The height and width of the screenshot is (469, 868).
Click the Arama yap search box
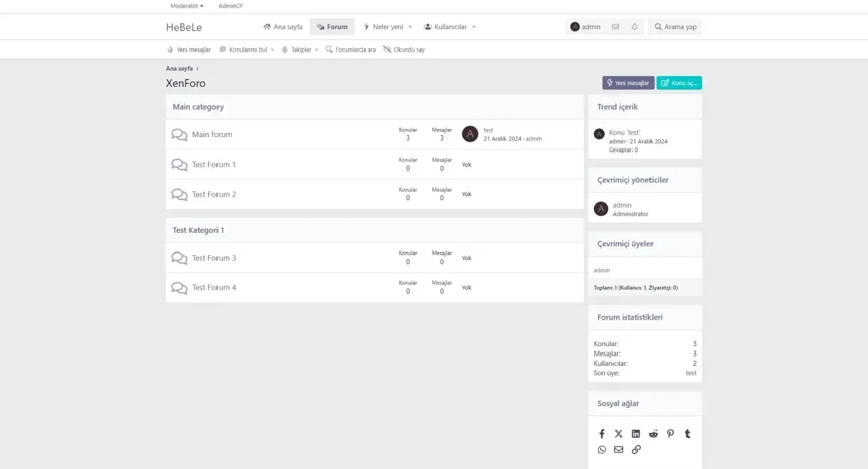(x=675, y=27)
